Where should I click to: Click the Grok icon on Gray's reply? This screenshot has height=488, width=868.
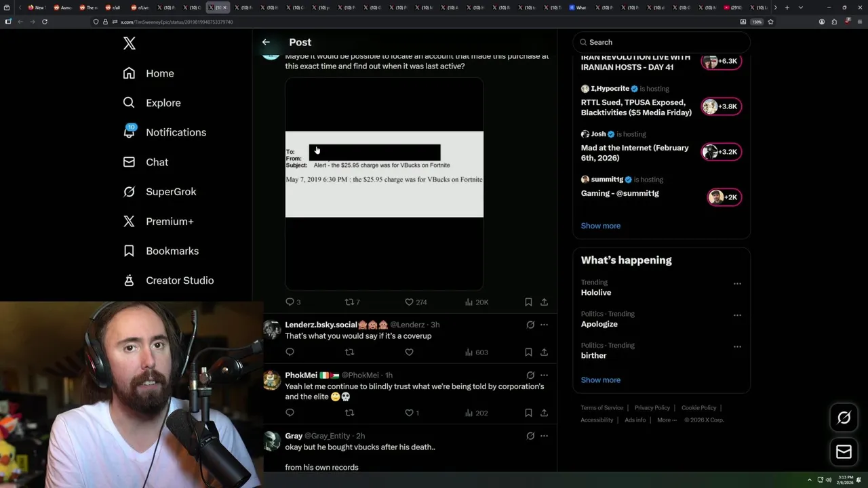530,436
